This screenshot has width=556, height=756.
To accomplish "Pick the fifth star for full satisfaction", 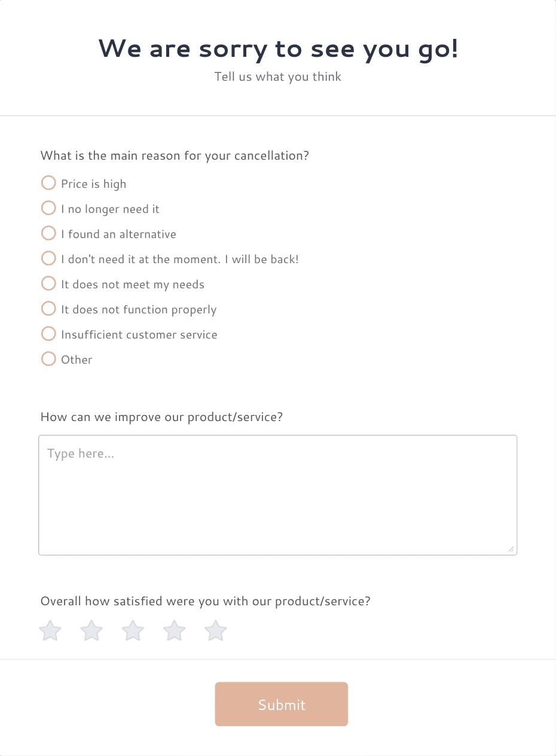I will click(216, 630).
